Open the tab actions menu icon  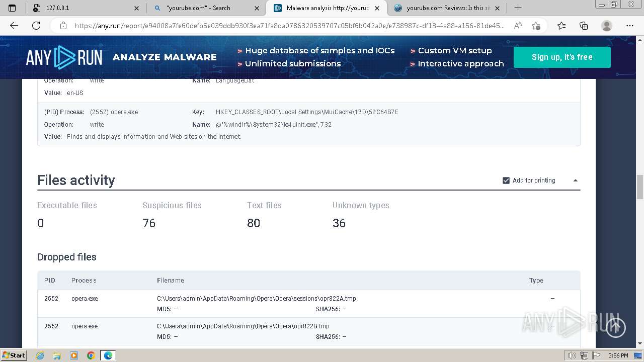tap(12, 8)
